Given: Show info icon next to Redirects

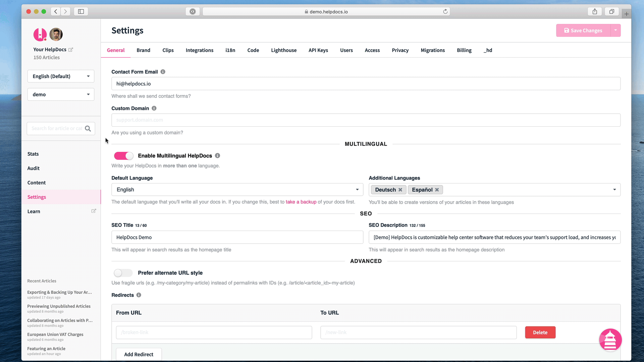Looking at the screenshot, I should point(139,295).
